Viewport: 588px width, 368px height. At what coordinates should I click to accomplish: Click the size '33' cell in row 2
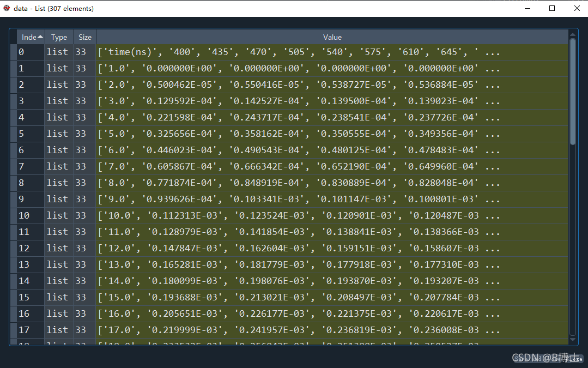tap(85, 85)
